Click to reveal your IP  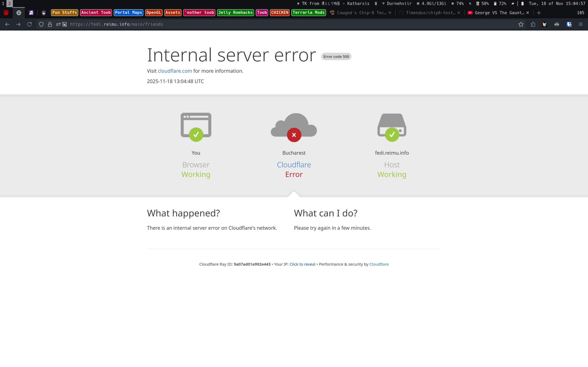coord(302,264)
